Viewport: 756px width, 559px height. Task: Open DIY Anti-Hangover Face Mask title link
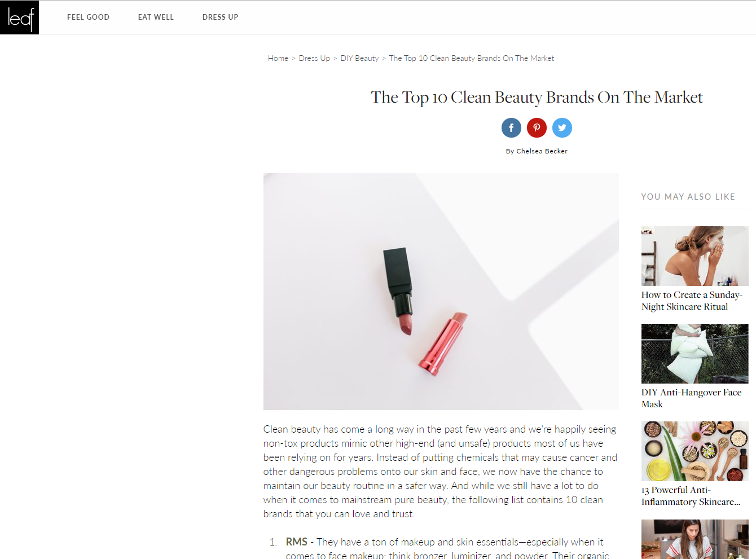[x=692, y=398]
